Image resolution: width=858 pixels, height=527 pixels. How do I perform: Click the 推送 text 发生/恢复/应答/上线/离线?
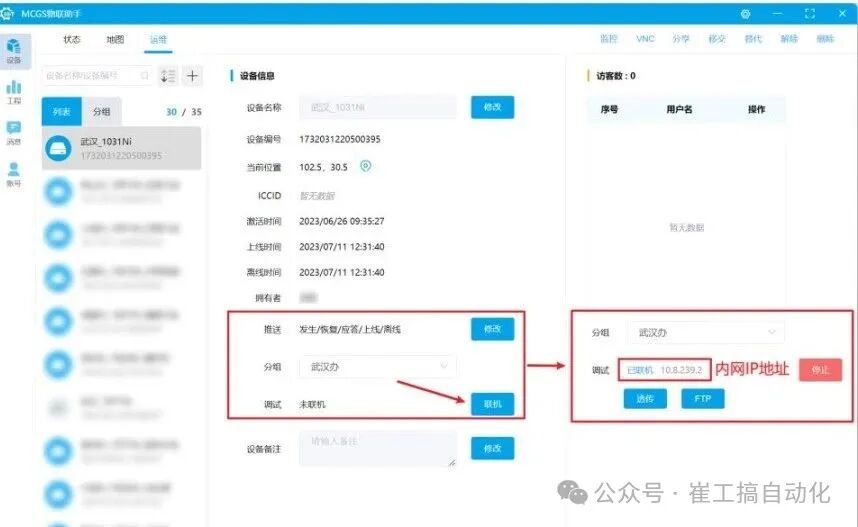[x=350, y=329]
